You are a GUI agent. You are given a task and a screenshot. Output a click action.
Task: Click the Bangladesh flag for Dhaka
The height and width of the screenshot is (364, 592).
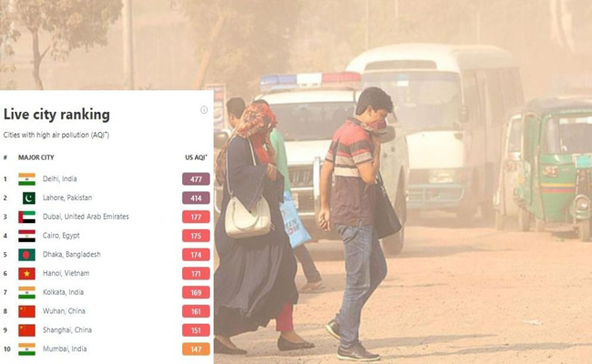pos(26,255)
